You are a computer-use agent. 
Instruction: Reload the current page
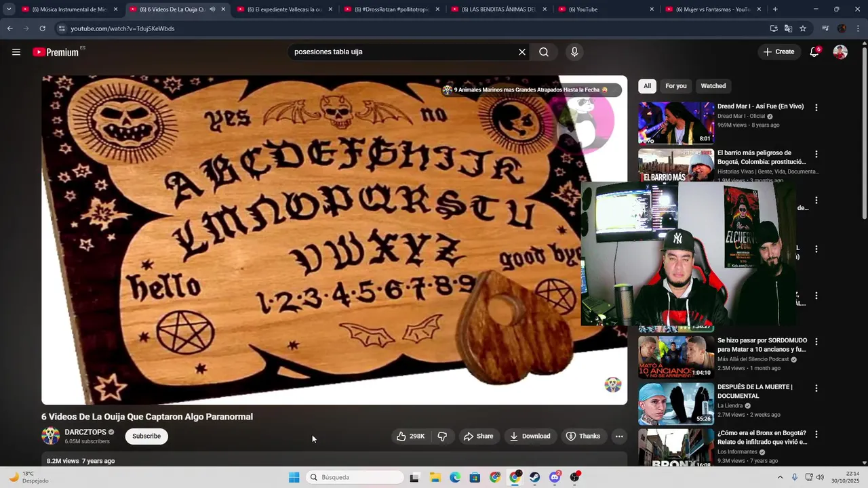pos(42,28)
